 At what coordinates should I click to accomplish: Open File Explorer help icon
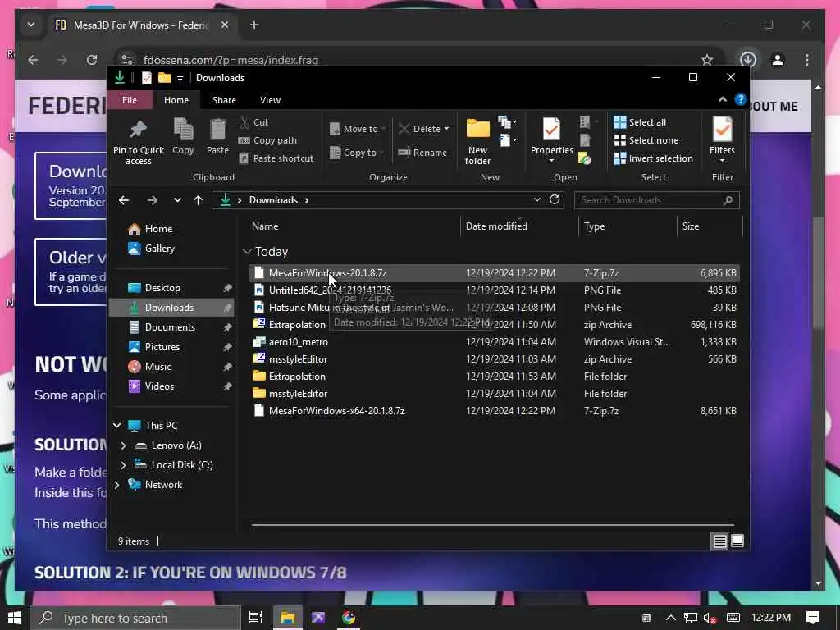741,99
